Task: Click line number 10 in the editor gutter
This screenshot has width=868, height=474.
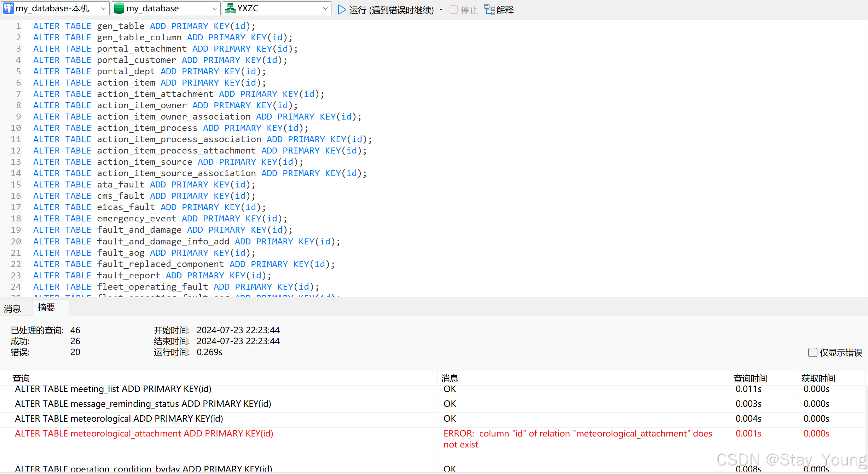Action: click(16, 128)
